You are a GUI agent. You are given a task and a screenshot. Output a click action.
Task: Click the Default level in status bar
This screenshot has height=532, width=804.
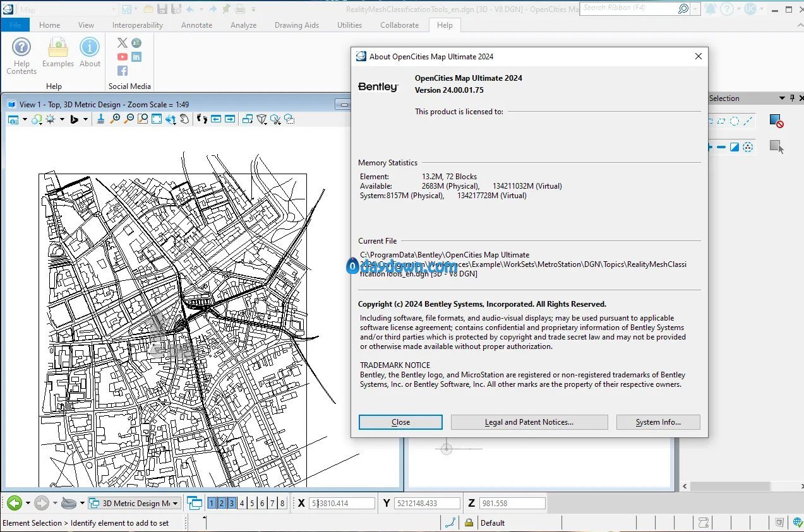pos(493,523)
